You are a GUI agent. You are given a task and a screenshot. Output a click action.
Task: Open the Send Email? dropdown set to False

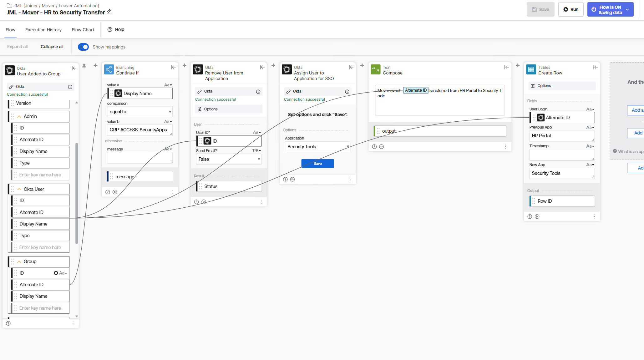tap(229, 159)
